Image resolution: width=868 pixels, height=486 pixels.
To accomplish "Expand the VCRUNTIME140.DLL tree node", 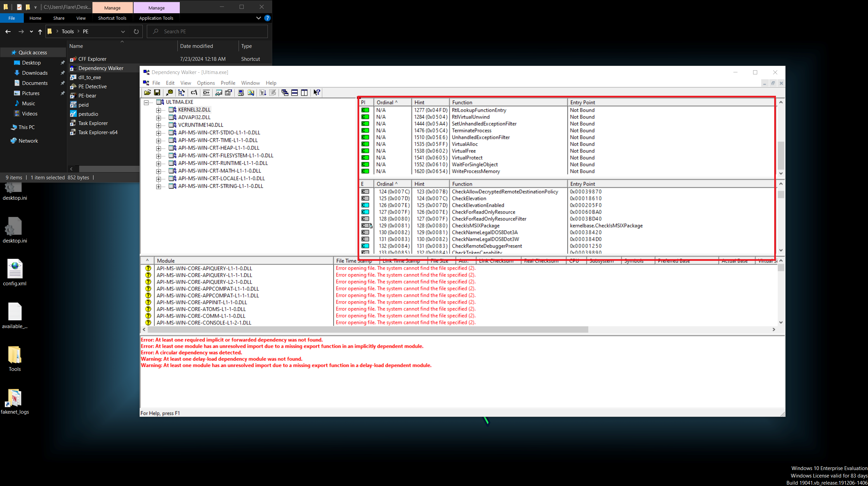I will point(158,125).
